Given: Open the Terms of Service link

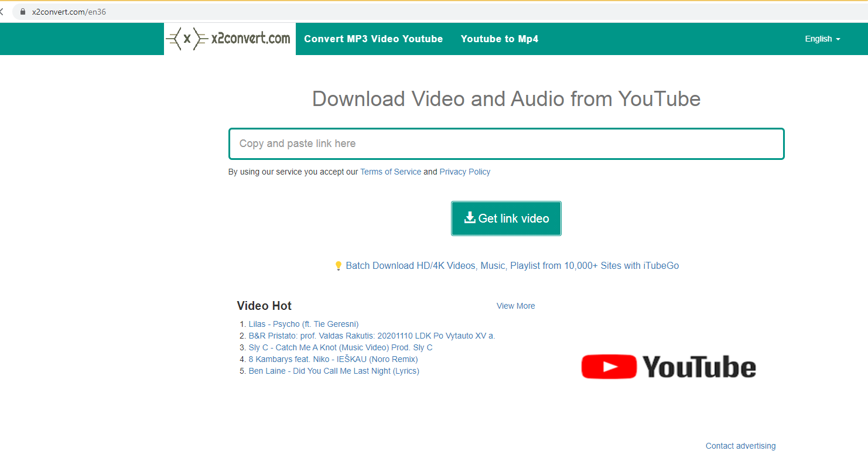Looking at the screenshot, I should (x=390, y=172).
